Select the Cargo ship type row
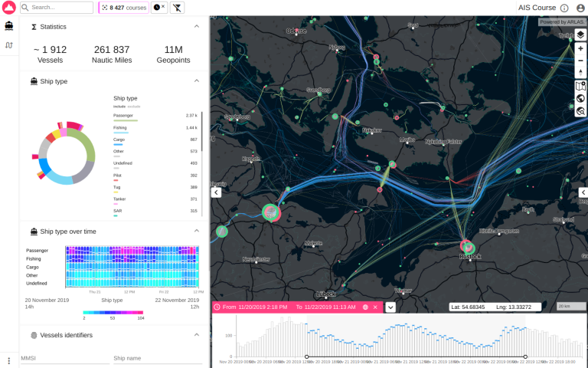 pos(155,141)
